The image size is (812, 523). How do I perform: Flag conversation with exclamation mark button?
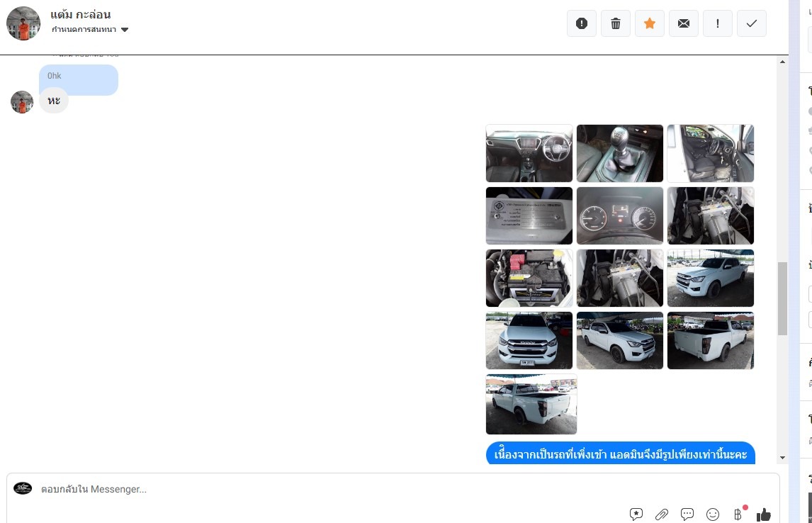click(718, 23)
